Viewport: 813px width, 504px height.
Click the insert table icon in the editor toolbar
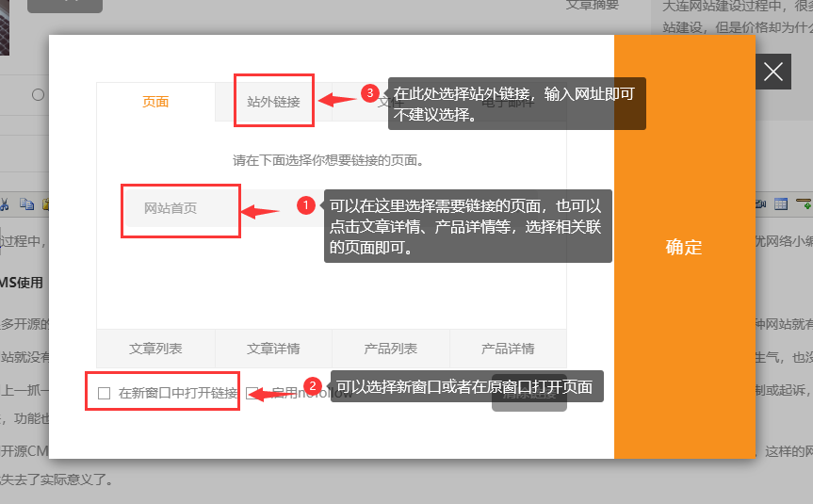click(781, 204)
